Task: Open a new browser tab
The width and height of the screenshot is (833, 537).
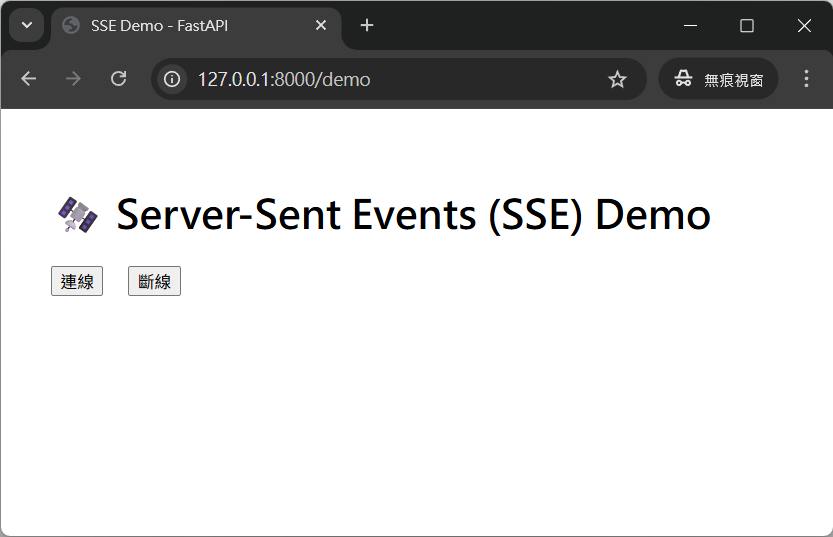Action: (367, 26)
